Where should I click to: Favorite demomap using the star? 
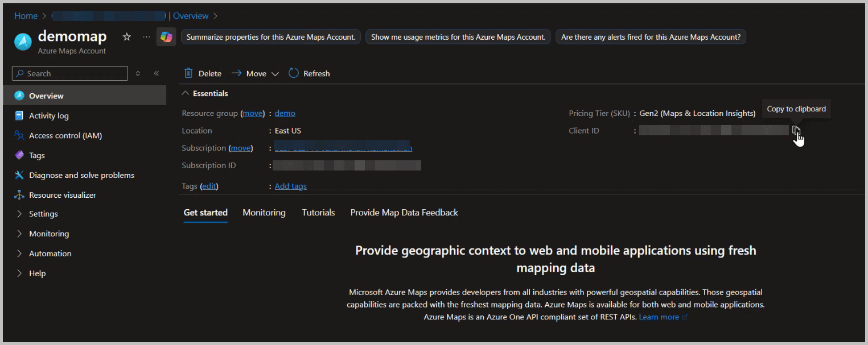point(126,36)
